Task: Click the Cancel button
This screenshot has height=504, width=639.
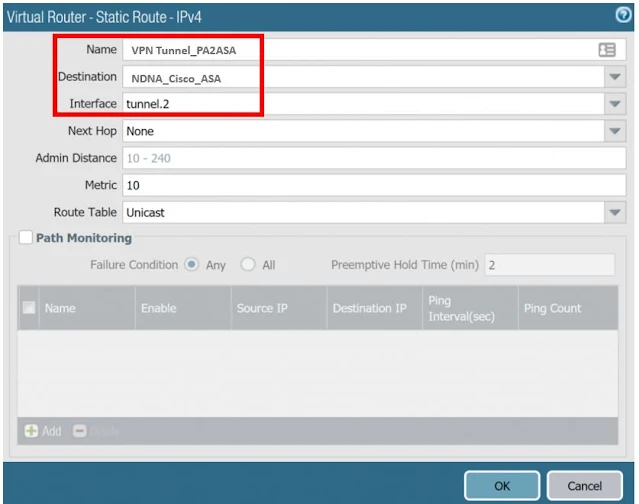Action: point(585,486)
